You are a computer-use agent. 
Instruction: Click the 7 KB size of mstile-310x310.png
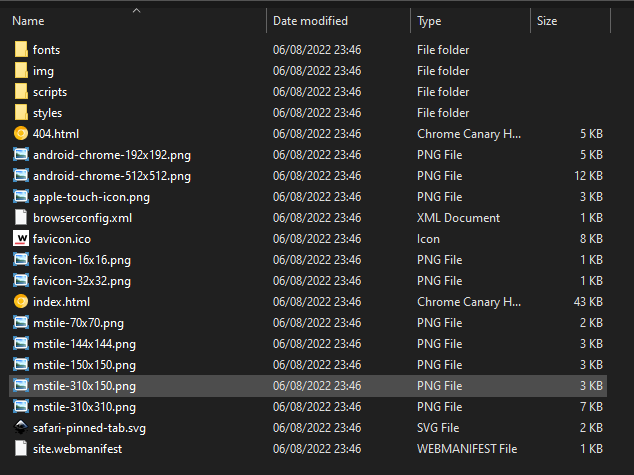(591, 407)
